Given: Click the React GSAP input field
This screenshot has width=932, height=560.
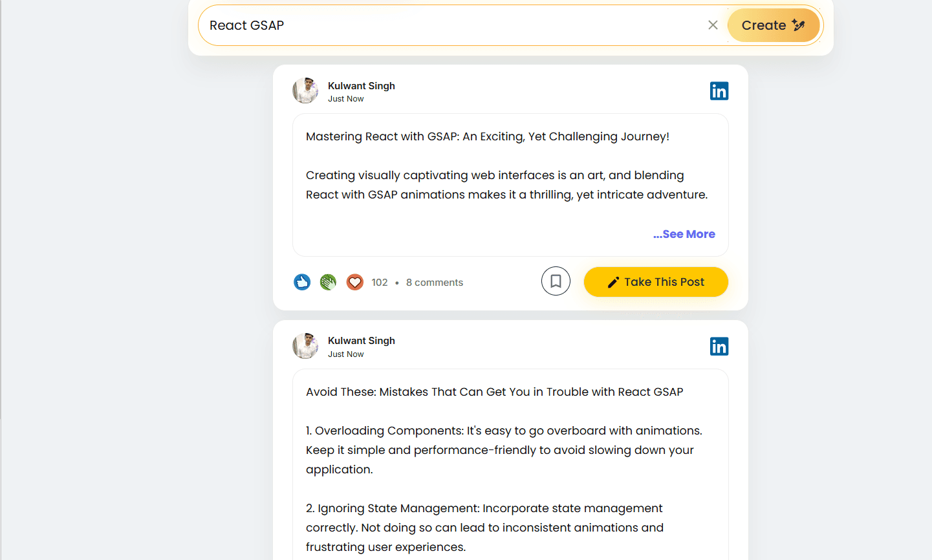Looking at the screenshot, I should 453,25.
